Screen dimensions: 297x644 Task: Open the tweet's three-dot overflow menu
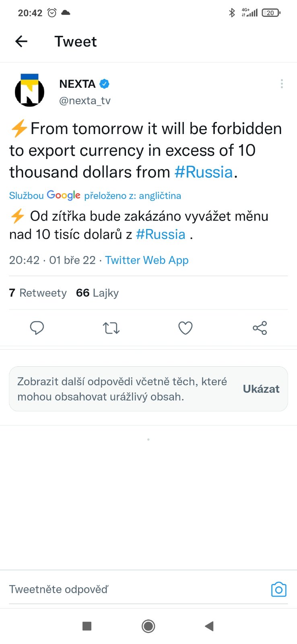coord(282,84)
